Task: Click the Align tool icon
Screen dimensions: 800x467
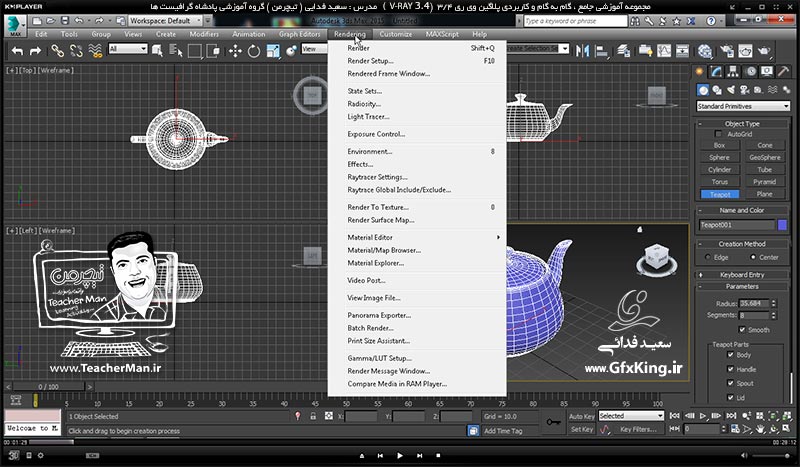Action: pyautogui.click(x=602, y=51)
